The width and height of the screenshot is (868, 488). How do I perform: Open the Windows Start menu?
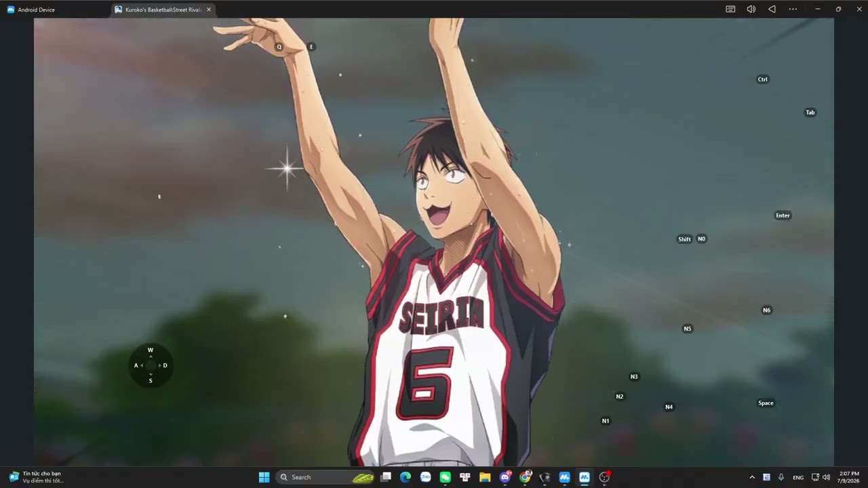pyautogui.click(x=264, y=477)
